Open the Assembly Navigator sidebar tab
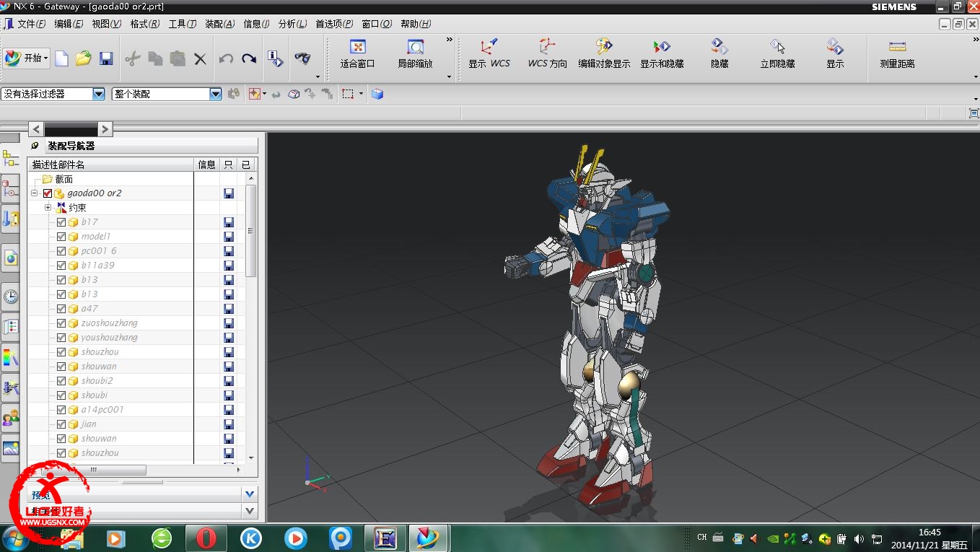 10,158
